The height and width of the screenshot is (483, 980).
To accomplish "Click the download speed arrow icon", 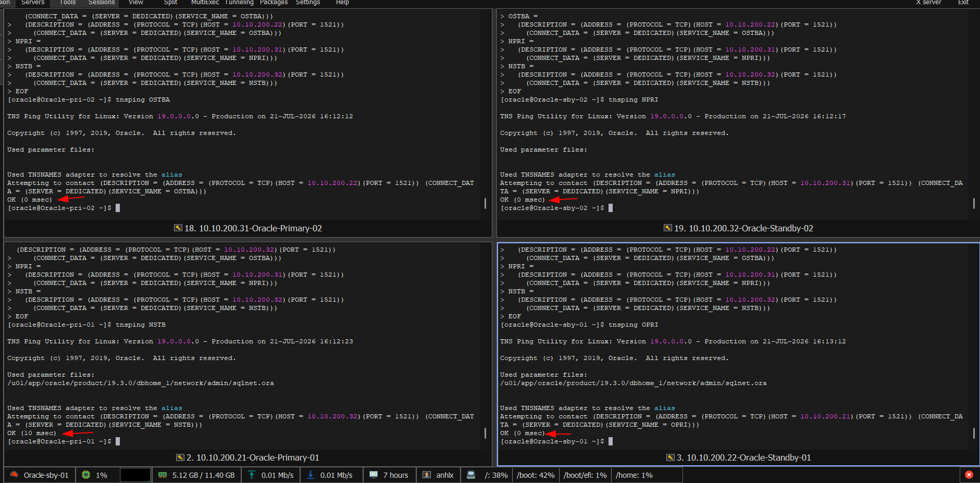I will click(x=311, y=475).
